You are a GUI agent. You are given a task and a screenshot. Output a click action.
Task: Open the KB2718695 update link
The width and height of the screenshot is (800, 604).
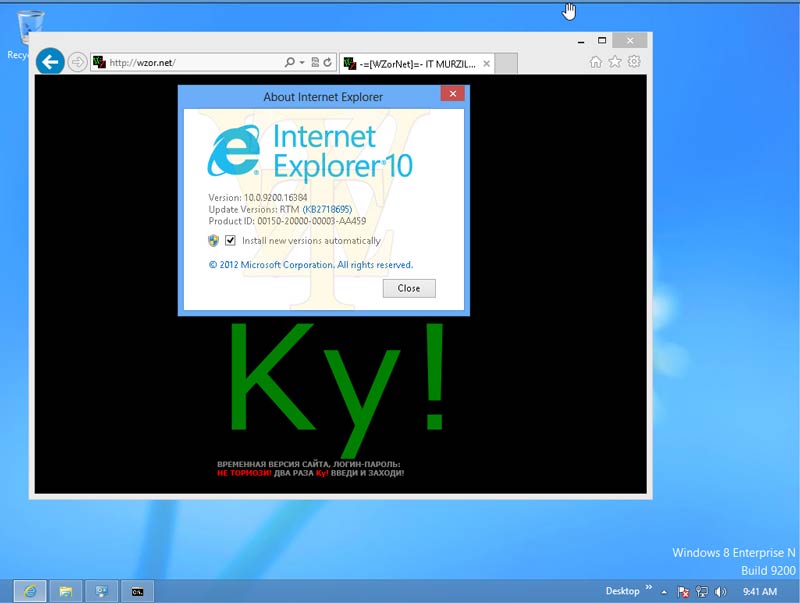[327, 209]
